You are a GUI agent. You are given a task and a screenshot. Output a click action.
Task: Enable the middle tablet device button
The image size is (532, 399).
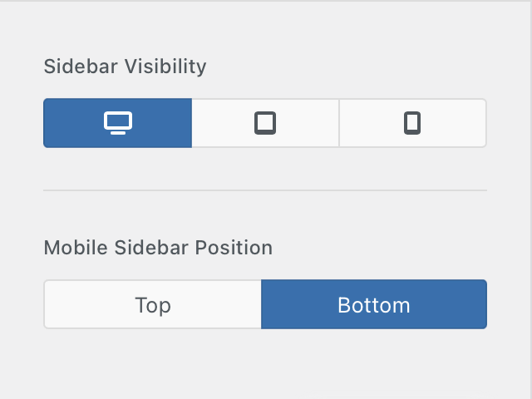coord(265,123)
